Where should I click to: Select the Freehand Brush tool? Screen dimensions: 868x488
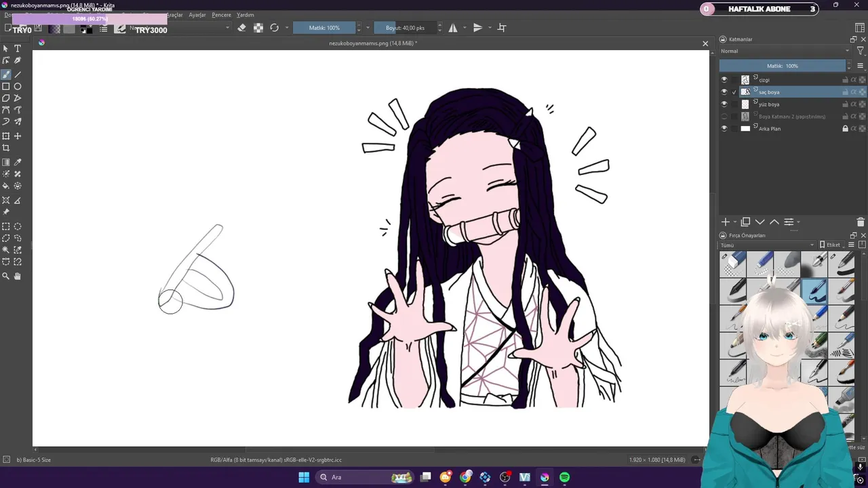[x=6, y=75]
